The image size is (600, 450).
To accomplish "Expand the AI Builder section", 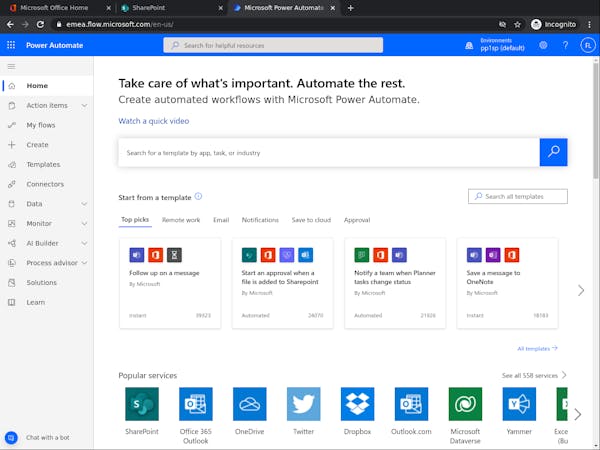I will 84,243.
